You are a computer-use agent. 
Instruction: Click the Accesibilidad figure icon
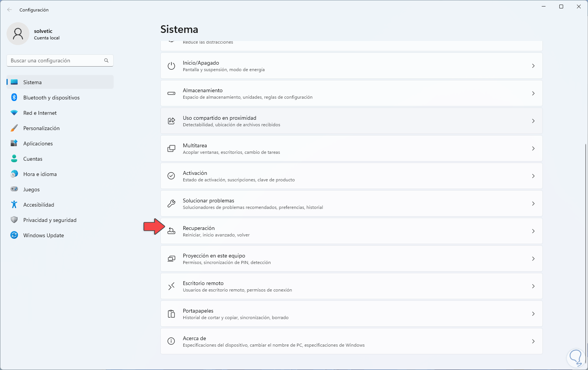click(x=14, y=205)
